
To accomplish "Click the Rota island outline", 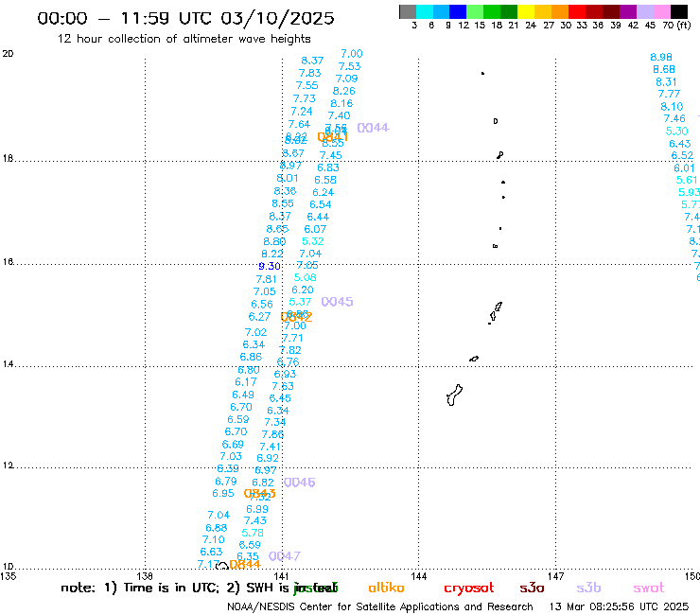I will [x=474, y=359].
